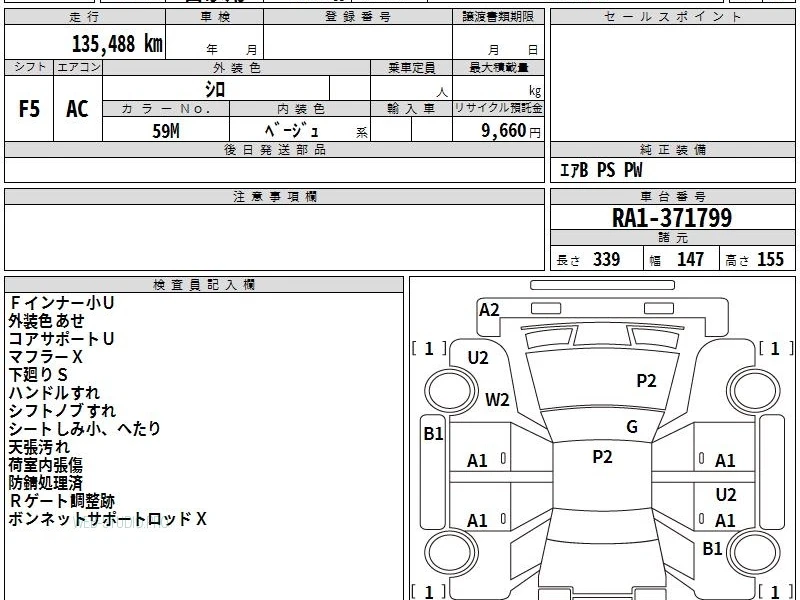The width and height of the screenshot is (800, 600).
Task: Click the 後日発送部品 header
Action: click(274, 149)
